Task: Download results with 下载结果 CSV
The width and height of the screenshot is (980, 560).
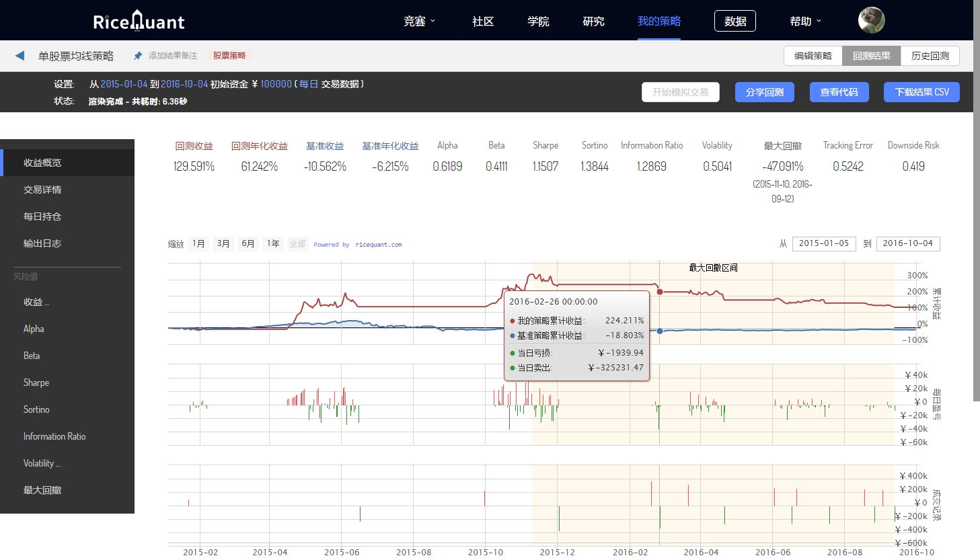Action: [x=921, y=92]
